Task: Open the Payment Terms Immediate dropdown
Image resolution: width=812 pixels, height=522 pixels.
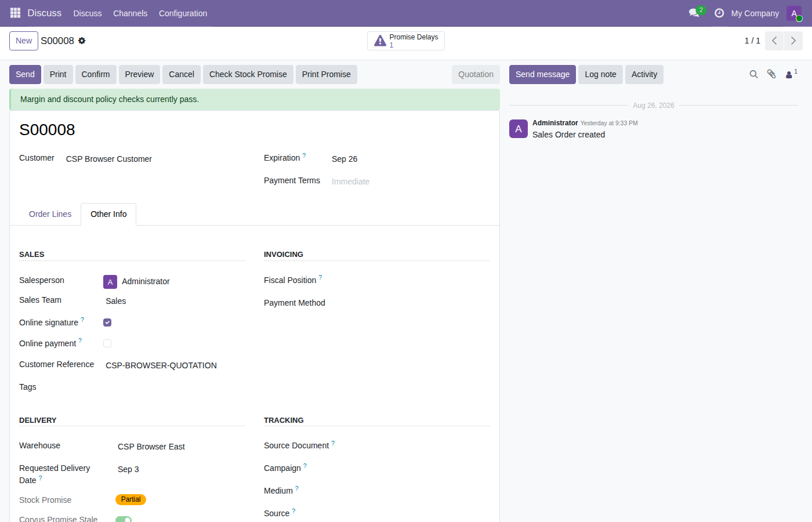Action: coord(410,182)
